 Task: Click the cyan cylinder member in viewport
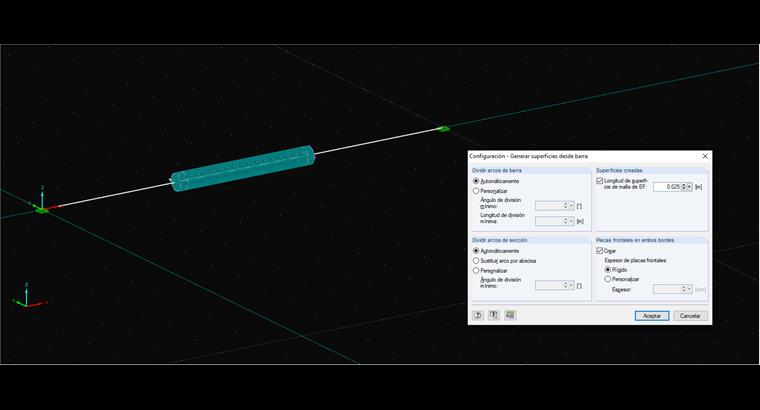(x=243, y=168)
